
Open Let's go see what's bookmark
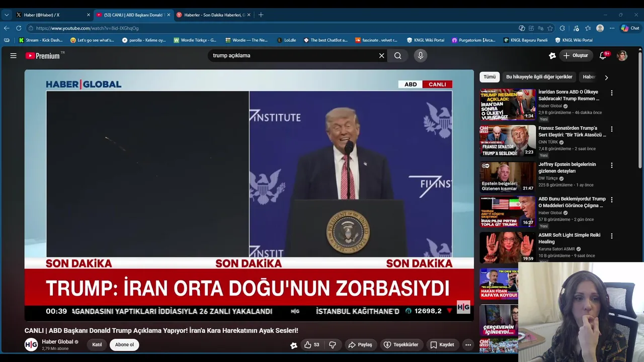pyautogui.click(x=92, y=40)
